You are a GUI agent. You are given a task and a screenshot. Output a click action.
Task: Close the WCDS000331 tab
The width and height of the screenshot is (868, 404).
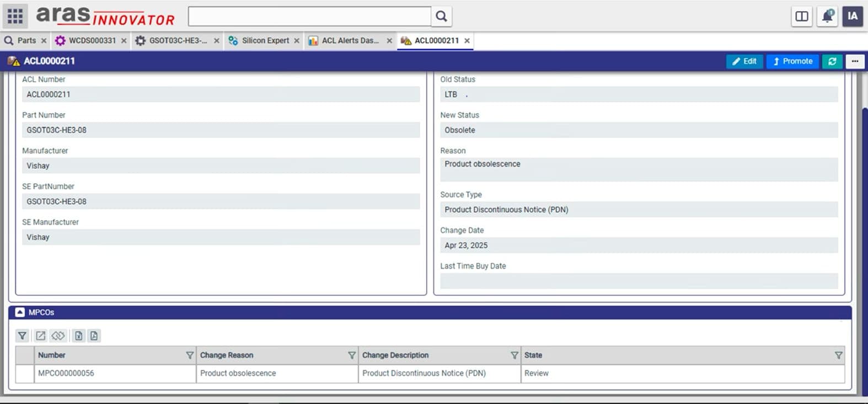click(x=124, y=41)
